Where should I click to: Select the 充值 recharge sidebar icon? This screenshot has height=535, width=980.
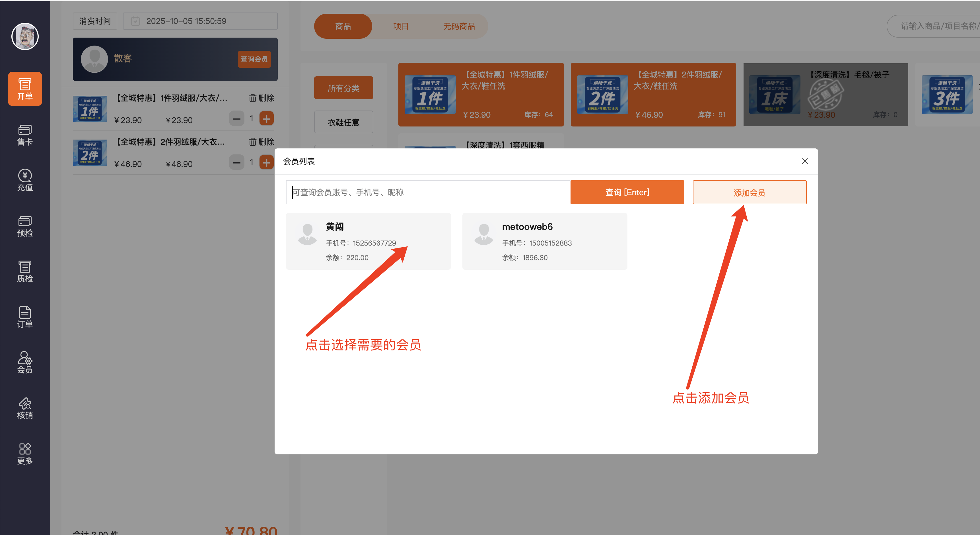point(25,181)
